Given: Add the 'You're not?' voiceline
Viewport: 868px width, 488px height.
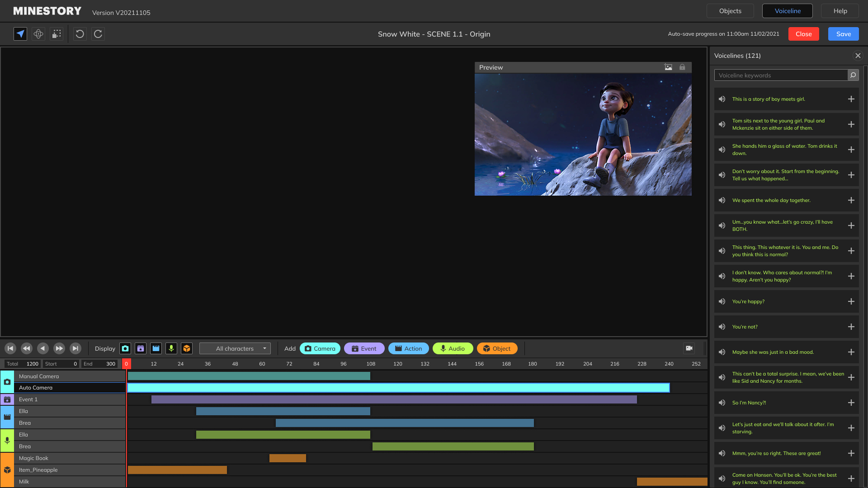Looking at the screenshot, I should [851, 327].
